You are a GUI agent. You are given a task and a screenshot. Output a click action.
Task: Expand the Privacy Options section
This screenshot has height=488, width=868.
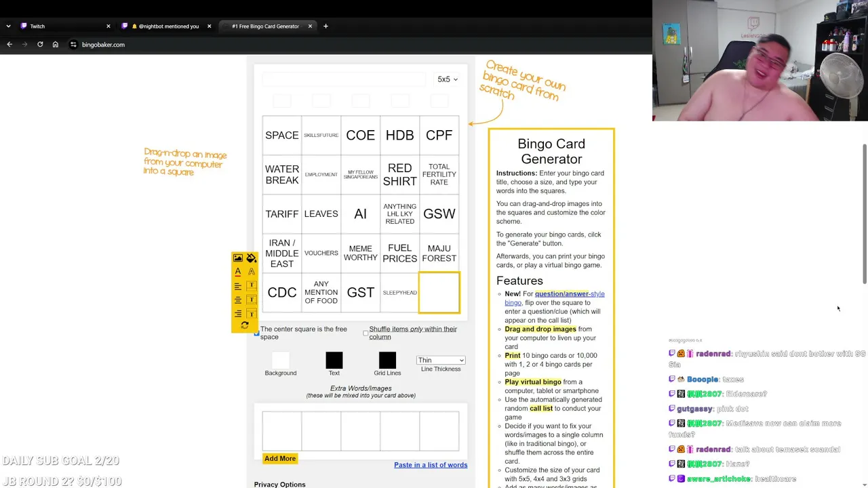click(x=279, y=484)
